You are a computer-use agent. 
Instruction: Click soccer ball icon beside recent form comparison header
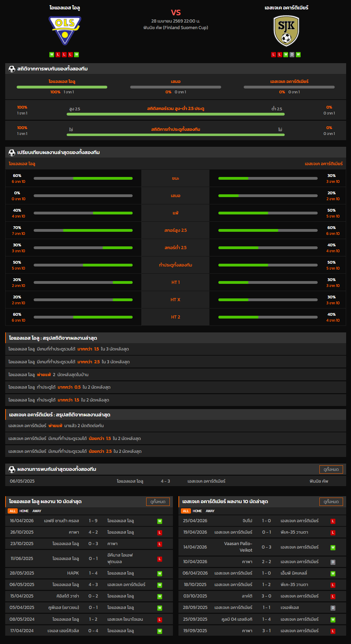tap(12, 152)
